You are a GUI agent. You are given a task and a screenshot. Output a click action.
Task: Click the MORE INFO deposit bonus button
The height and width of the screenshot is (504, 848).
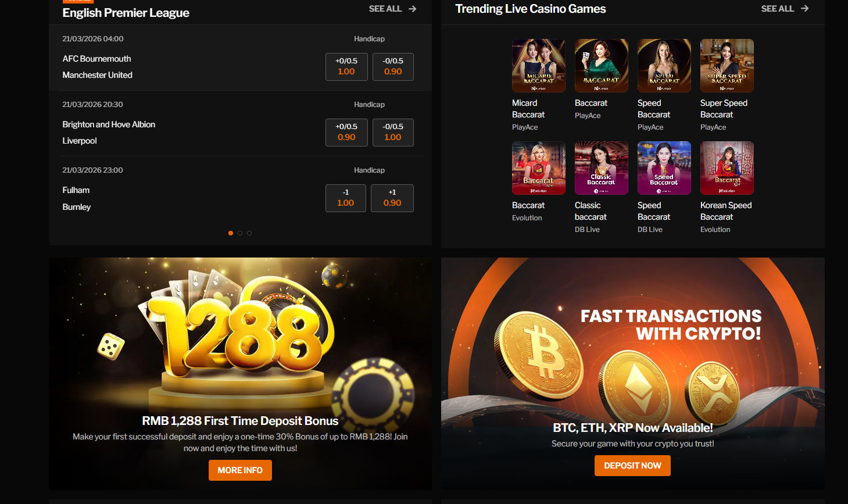click(240, 470)
